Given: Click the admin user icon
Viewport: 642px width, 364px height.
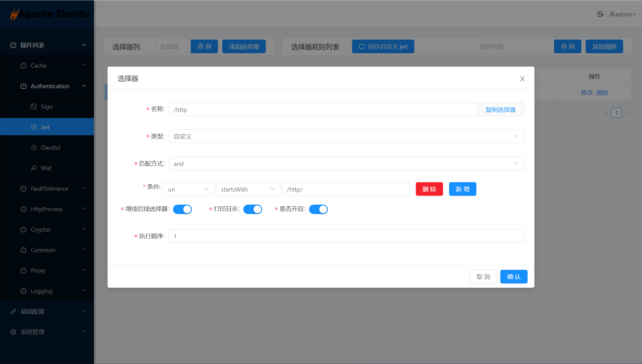Looking at the screenshot, I should 612,14.
